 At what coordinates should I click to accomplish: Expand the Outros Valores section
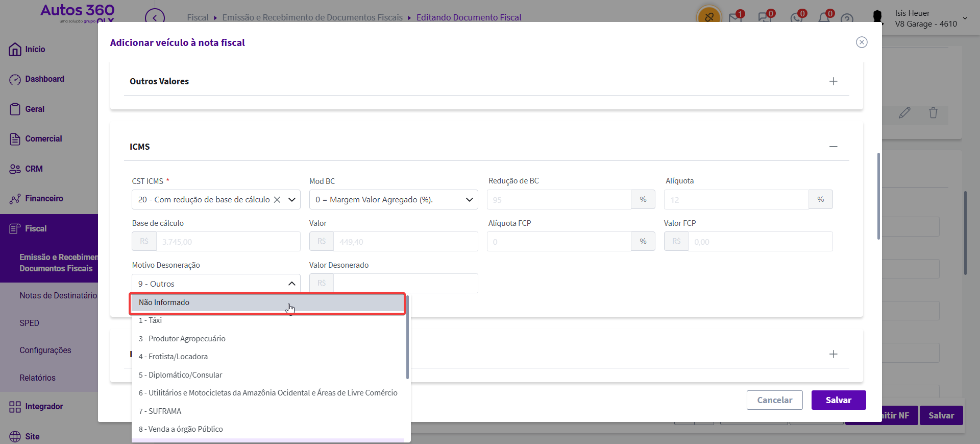(833, 81)
